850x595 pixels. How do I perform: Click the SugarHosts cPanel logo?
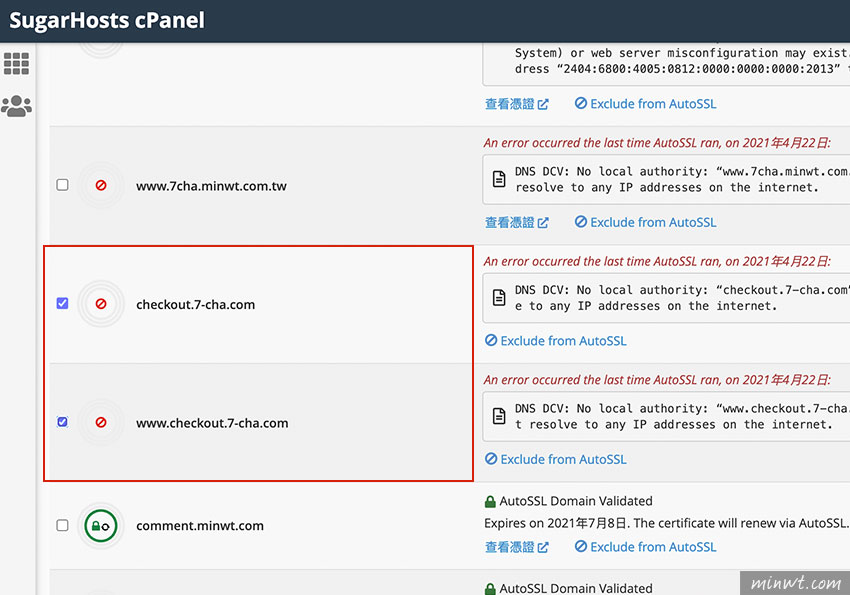coord(107,21)
